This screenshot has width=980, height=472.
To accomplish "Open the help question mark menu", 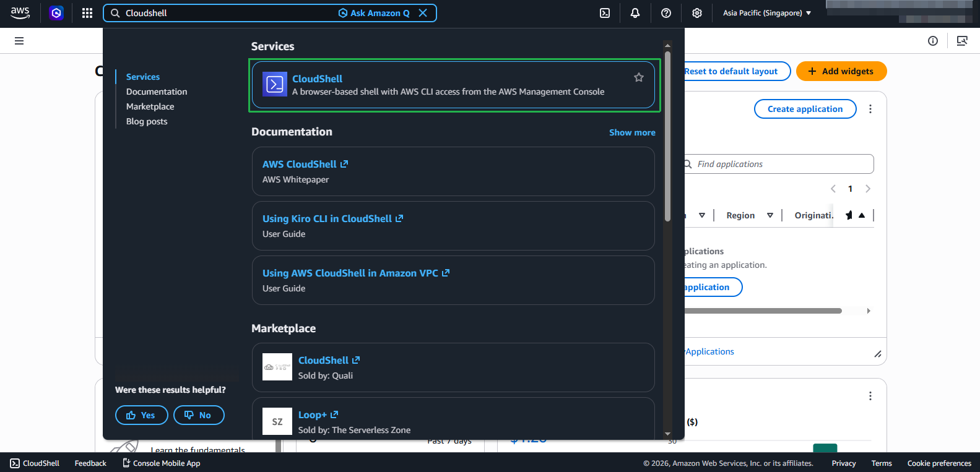I will click(666, 13).
